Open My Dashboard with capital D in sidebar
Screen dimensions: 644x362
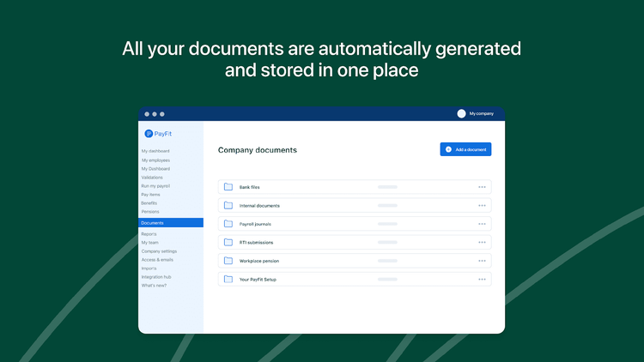click(x=155, y=169)
